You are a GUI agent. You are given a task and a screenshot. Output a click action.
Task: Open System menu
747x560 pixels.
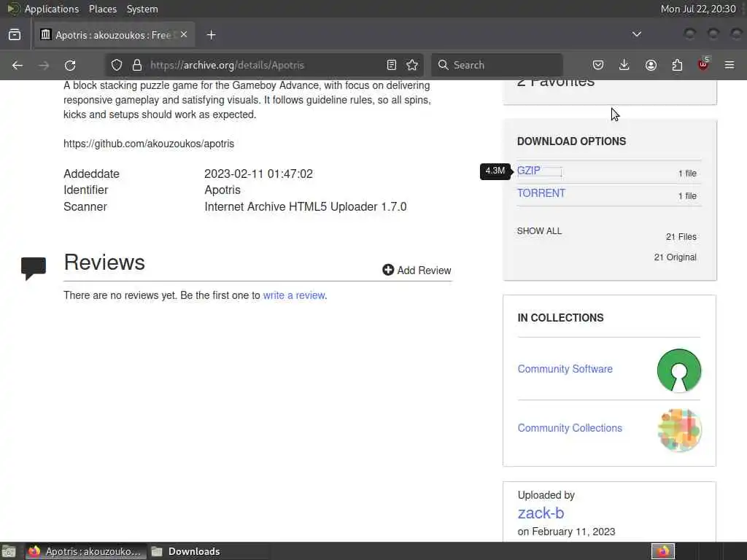pyautogui.click(x=142, y=9)
